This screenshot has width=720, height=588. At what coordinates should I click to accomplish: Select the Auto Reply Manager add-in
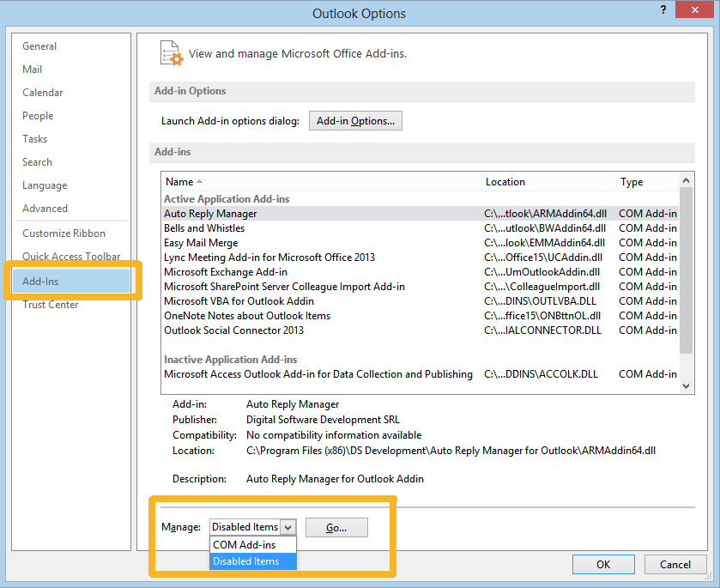tap(210, 213)
